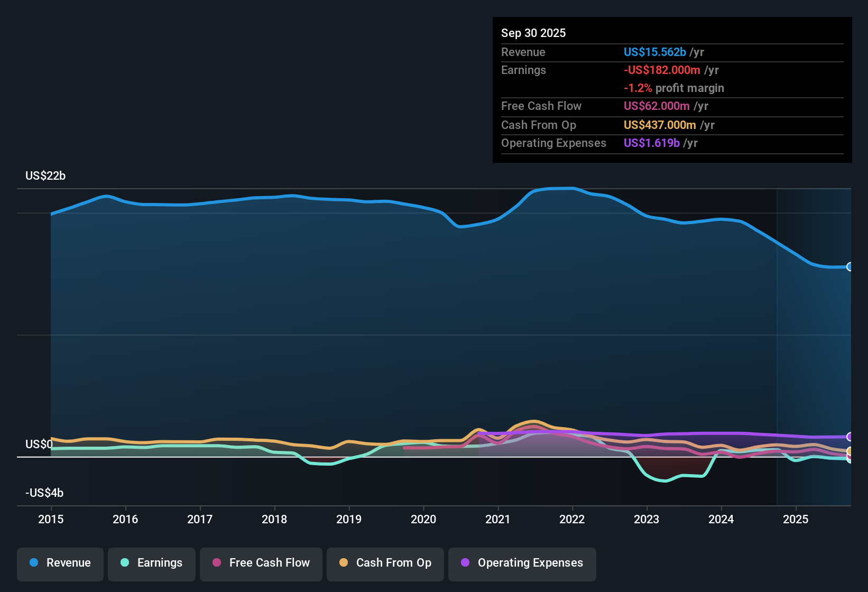This screenshot has height=592, width=868.
Task: Click the pink Free Cash Flow legend dot
Action: point(217,562)
